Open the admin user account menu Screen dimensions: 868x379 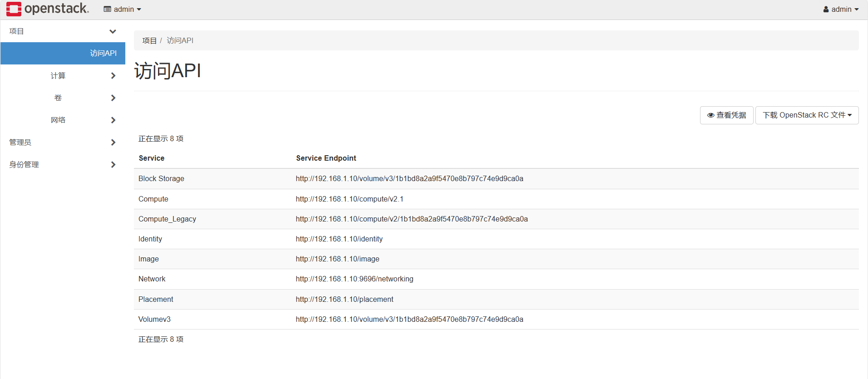pos(841,9)
